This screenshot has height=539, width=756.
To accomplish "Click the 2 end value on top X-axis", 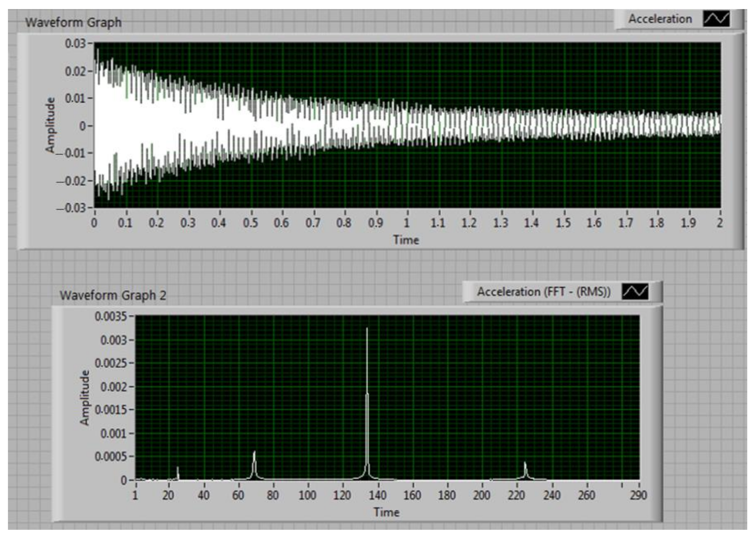I will click(x=720, y=223).
